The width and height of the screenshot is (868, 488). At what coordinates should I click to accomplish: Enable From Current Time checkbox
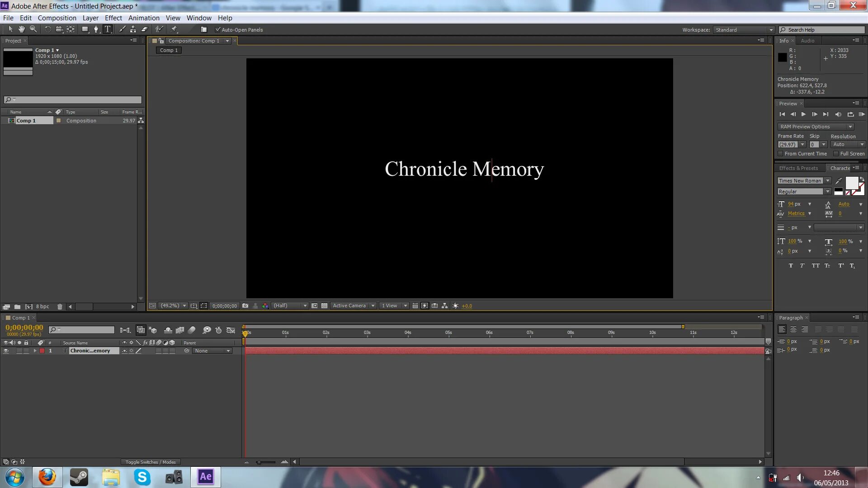781,154
